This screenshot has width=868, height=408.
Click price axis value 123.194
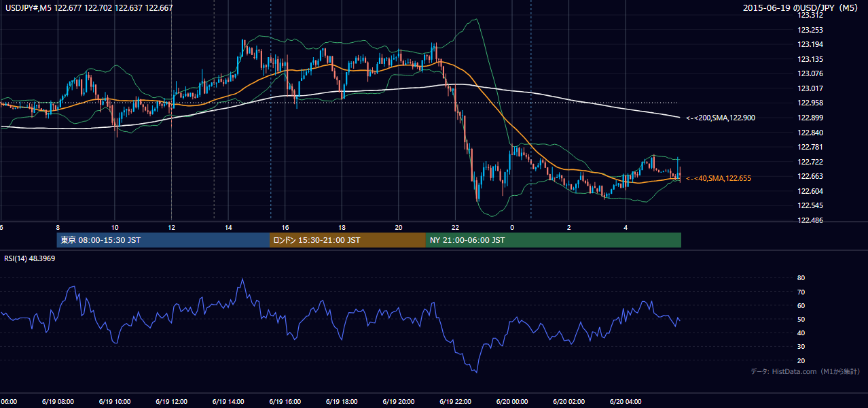pos(810,44)
